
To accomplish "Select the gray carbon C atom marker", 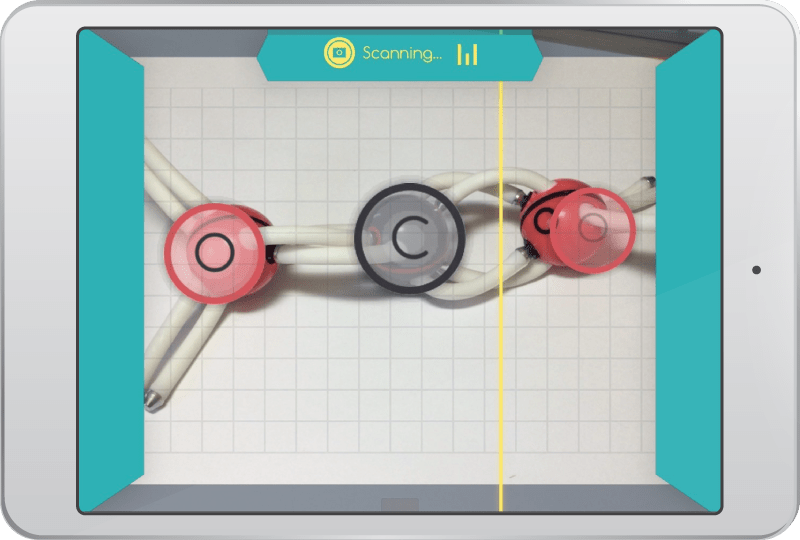I will 407,237.
